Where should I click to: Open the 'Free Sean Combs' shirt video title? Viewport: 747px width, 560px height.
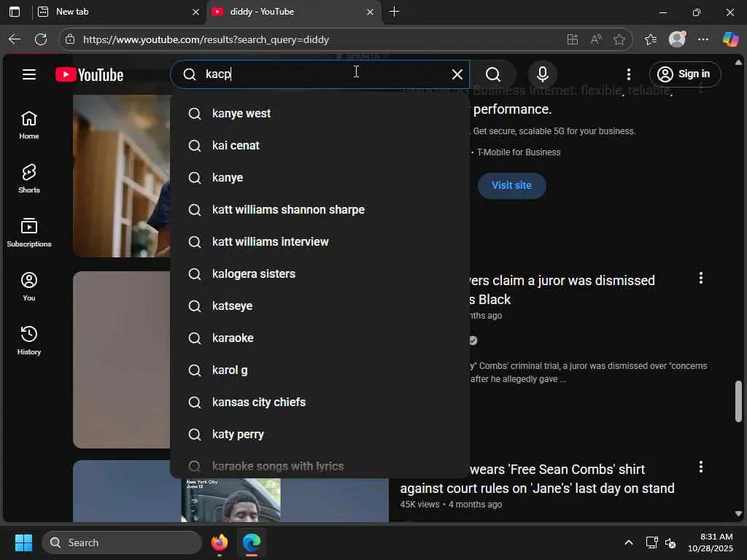537,478
